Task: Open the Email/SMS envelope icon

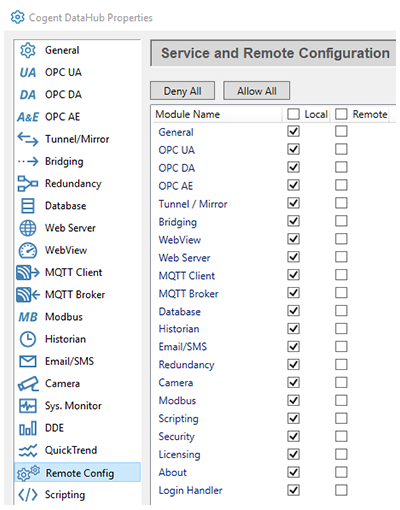Action: [x=28, y=361]
